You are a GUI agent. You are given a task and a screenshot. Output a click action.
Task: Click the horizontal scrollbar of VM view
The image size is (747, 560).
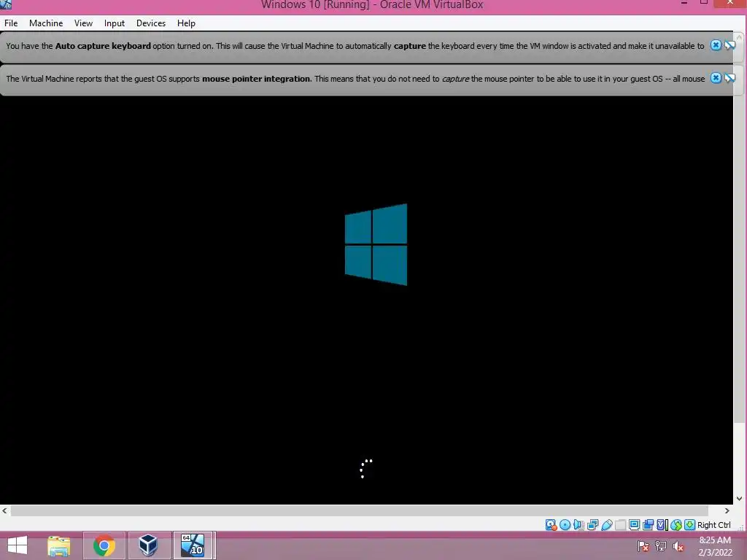[360, 510]
